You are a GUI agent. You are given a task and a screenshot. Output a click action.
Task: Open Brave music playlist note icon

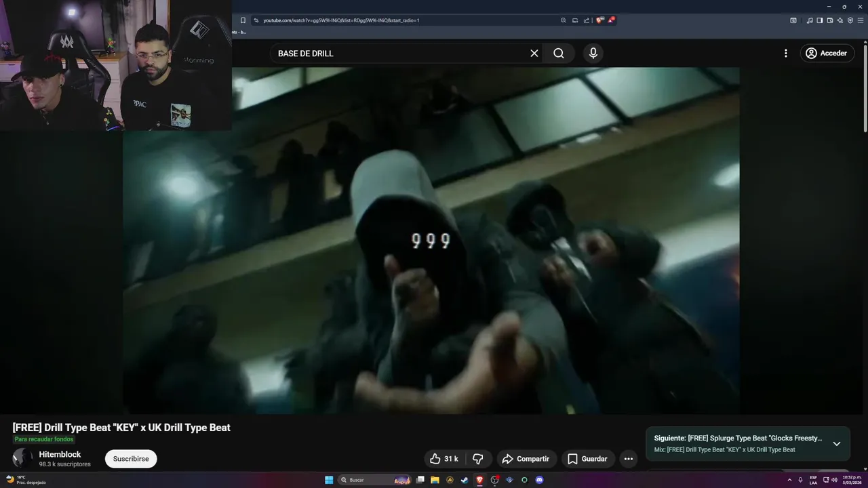pyautogui.click(x=810, y=20)
